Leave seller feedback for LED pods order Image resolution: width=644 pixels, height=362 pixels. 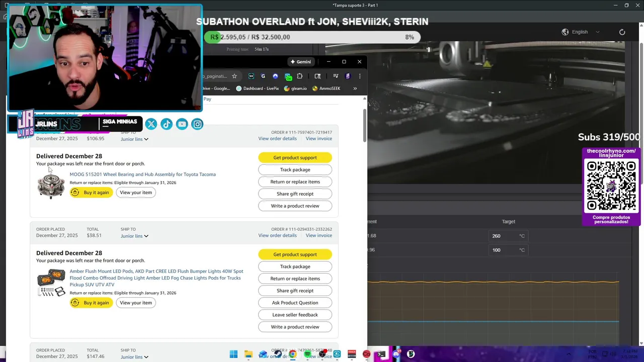[295, 315]
